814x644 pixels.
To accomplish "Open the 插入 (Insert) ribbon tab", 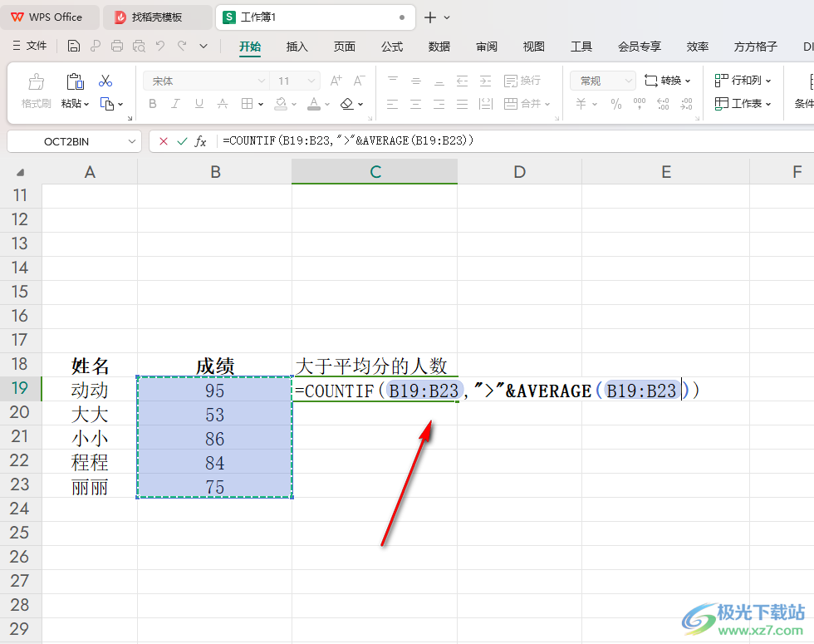I will pos(297,47).
